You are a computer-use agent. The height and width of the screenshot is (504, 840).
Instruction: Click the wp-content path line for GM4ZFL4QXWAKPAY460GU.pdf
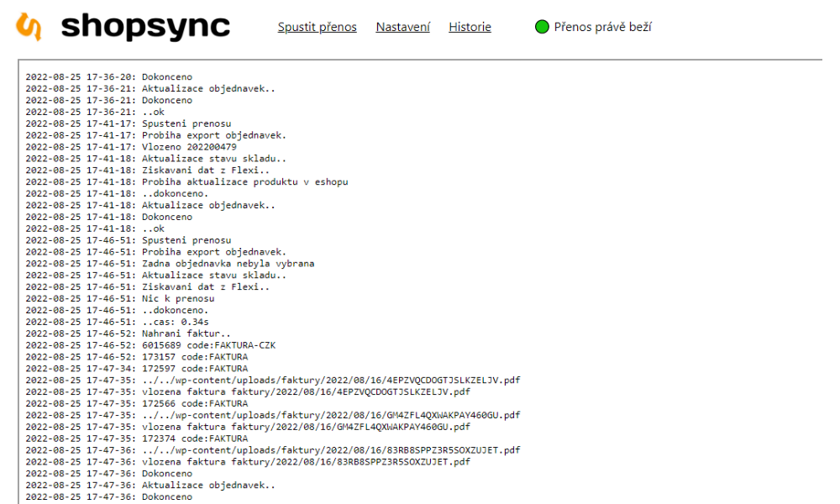(331, 415)
